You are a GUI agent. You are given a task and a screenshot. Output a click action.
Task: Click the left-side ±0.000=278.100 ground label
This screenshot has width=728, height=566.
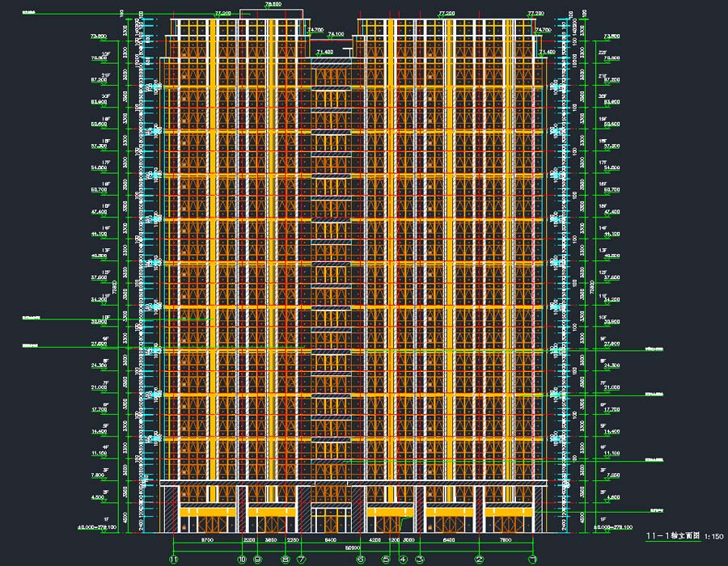97,527
